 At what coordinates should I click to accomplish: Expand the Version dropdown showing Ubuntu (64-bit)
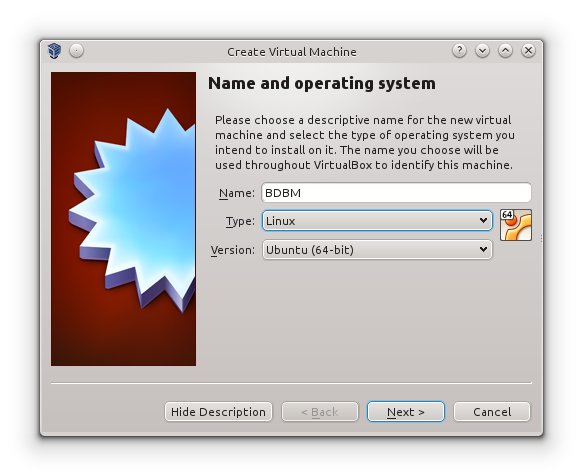pos(377,250)
